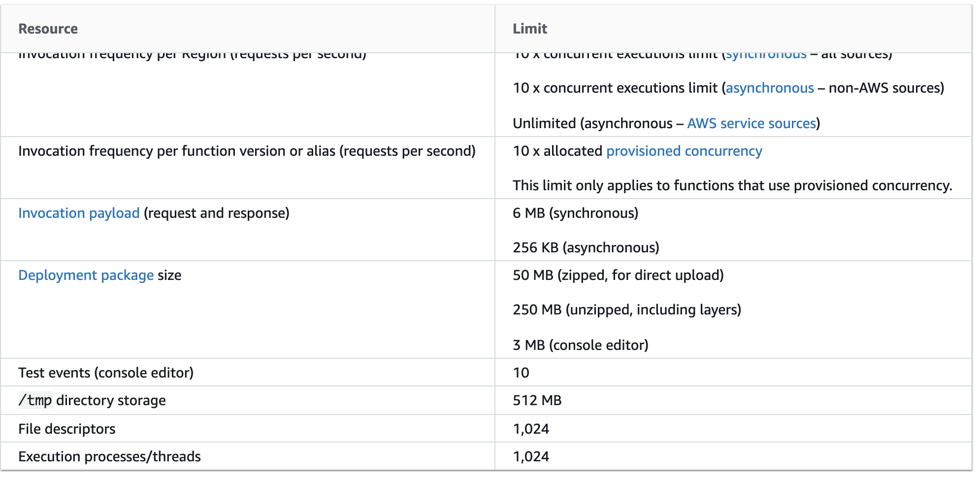The image size is (980, 483).
Task: Click the 3 MB (console editor) limit
Action: pos(581,345)
